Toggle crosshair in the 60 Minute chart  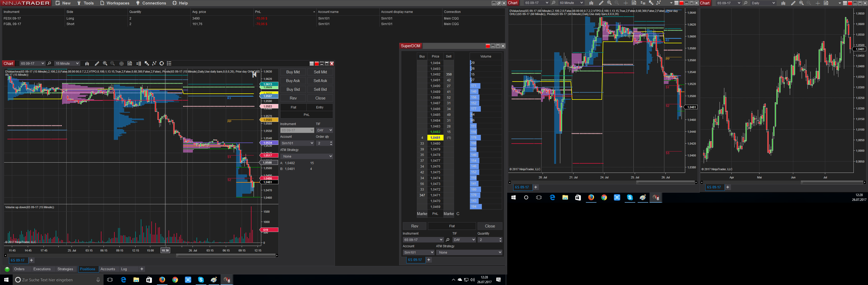(x=626, y=3)
